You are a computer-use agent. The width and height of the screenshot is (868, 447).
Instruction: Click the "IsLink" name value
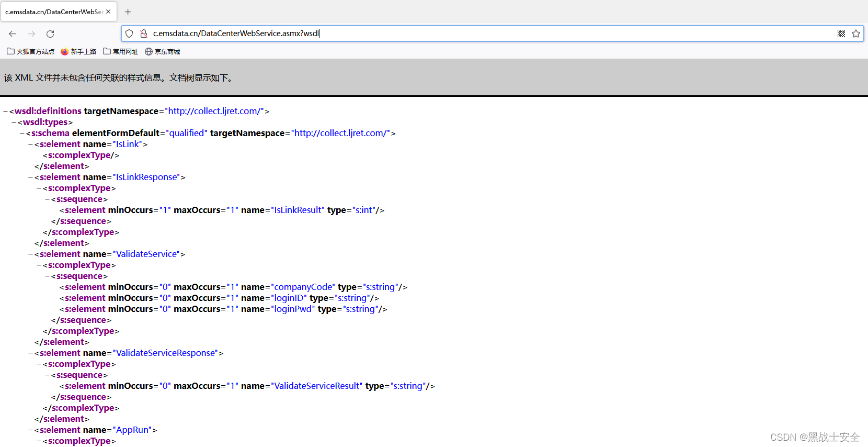pos(128,144)
